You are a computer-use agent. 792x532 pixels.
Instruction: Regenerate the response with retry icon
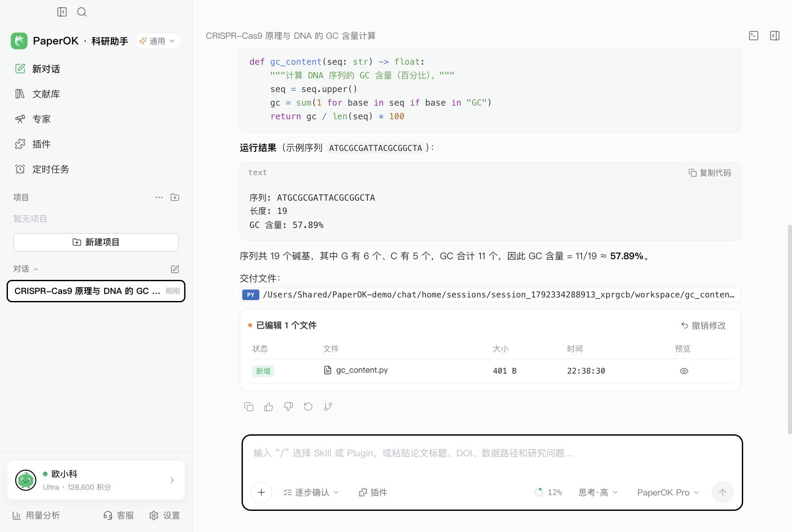(x=308, y=407)
